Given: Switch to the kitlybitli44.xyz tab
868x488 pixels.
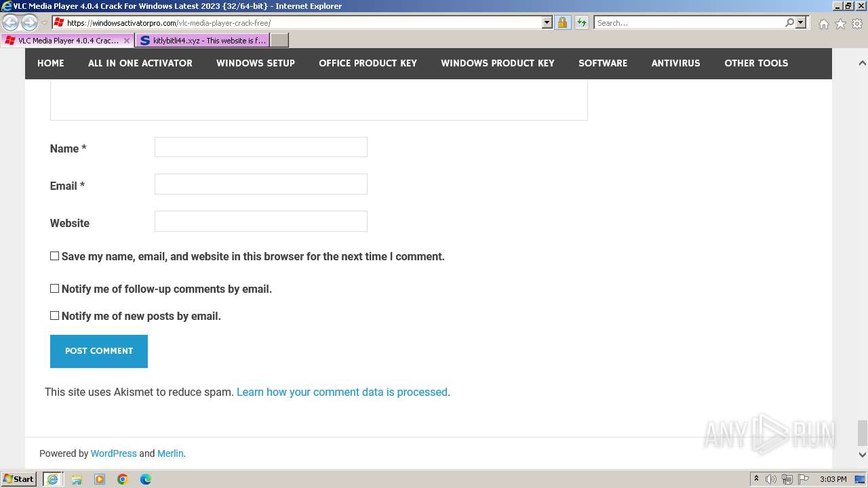Looking at the screenshot, I should [203, 41].
